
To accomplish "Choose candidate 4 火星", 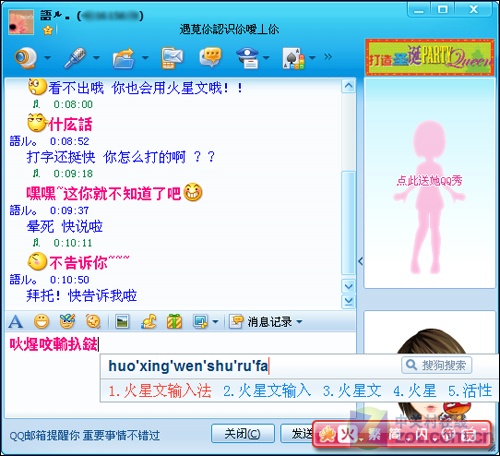I will click(x=415, y=391).
